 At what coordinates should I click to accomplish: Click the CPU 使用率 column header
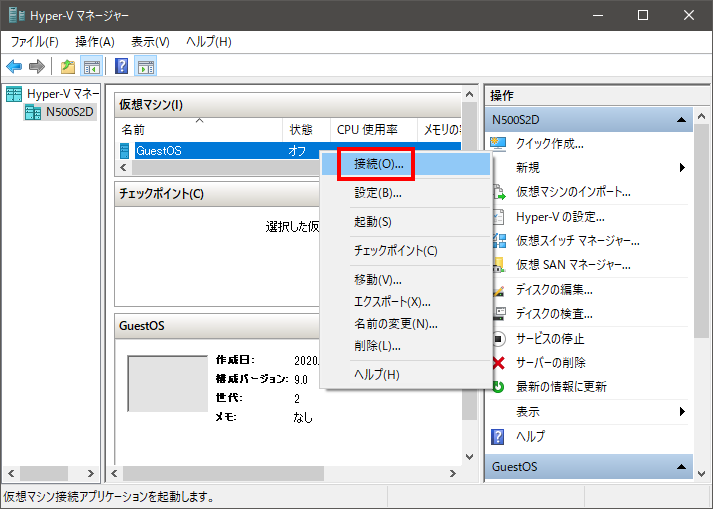(x=374, y=130)
